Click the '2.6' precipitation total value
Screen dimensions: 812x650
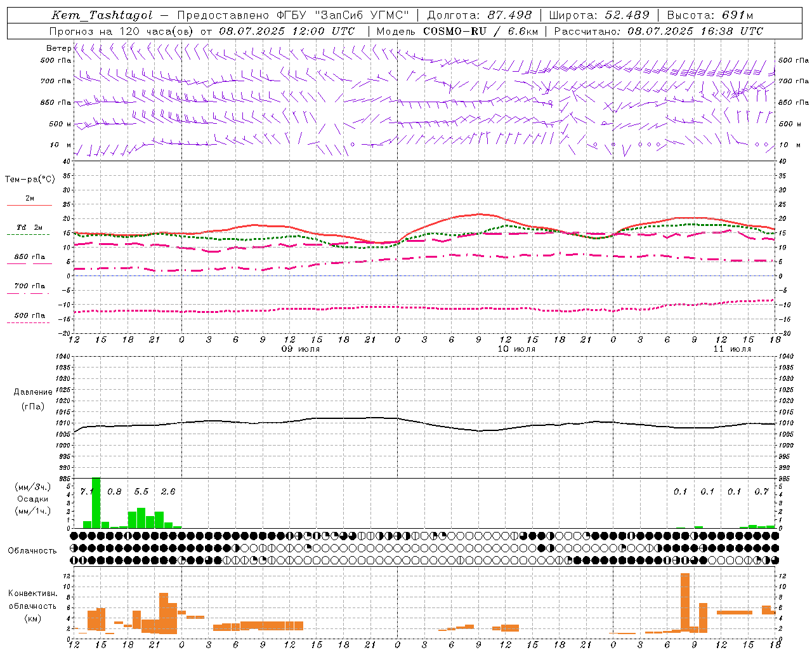[x=168, y=492]
